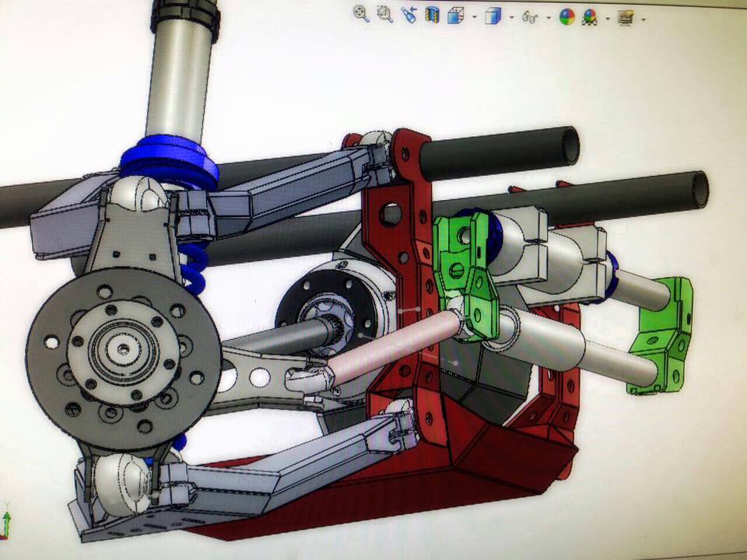This screenshot has width=747, height=560.
Task: Expand the Apply Scene dropdown arrow
Action: coord(608,19)
